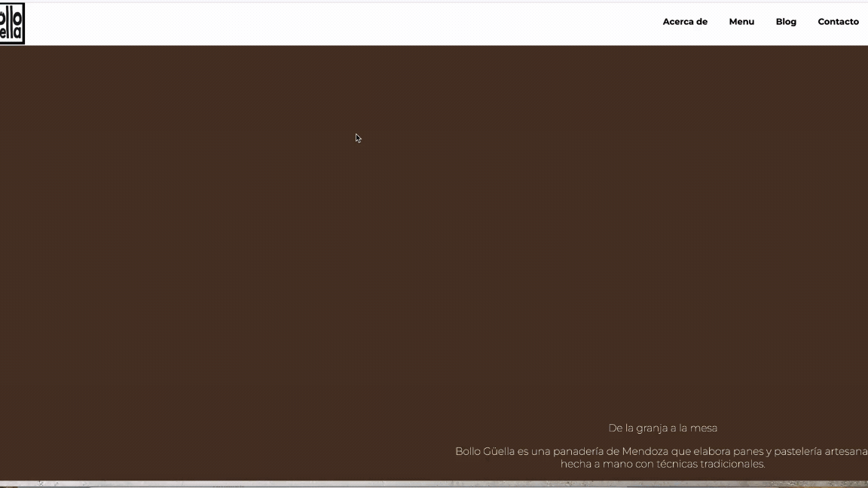This screenshot has width=868, height=488.
Task: Click the Bollo Güella logo
Action: [12, 23]
